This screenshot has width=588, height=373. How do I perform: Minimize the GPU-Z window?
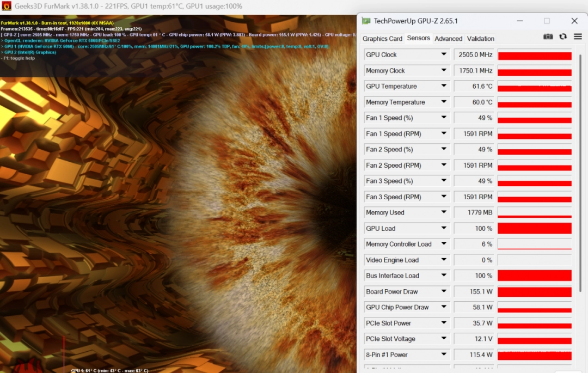[x=519, y=21]
